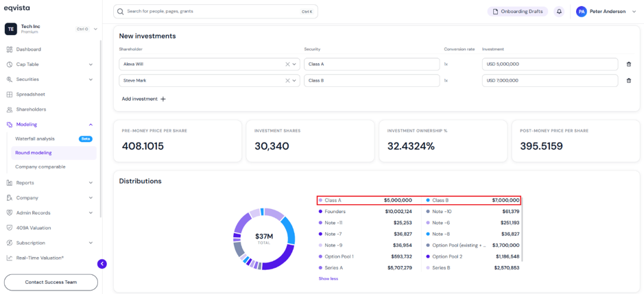The width and height of the screenshot is (644, 294).
Task: Open Steve Mark shareholder dropdown arrow
Action: tap(294, 80)
